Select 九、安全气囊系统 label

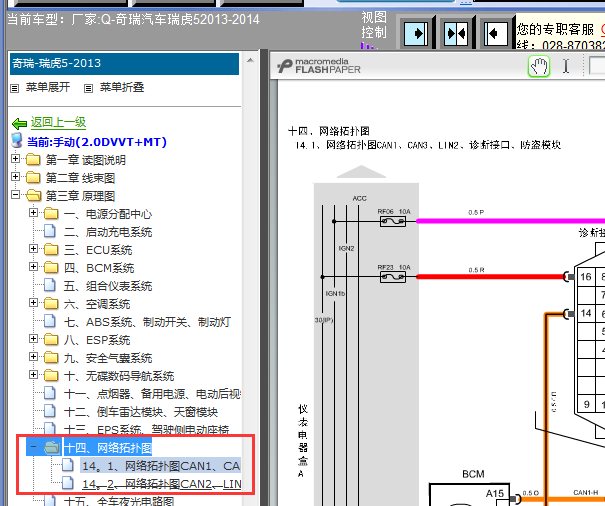pyautogui.click(x=108, y=358)
